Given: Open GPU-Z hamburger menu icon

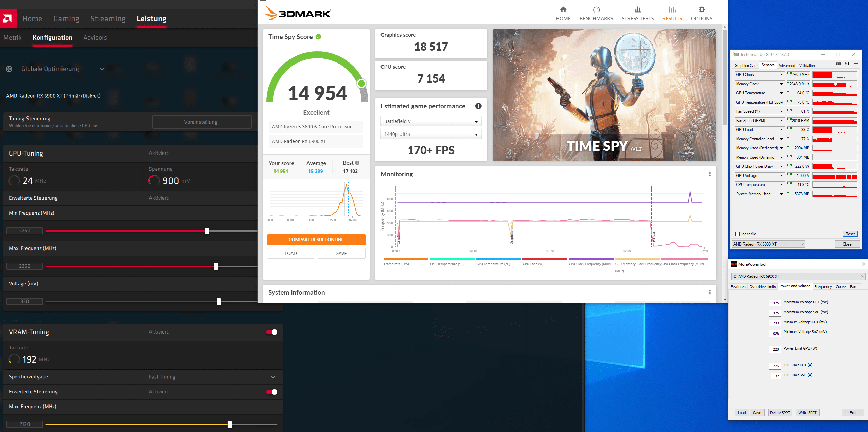Looking at the screenshot, I should coord(856,64).
